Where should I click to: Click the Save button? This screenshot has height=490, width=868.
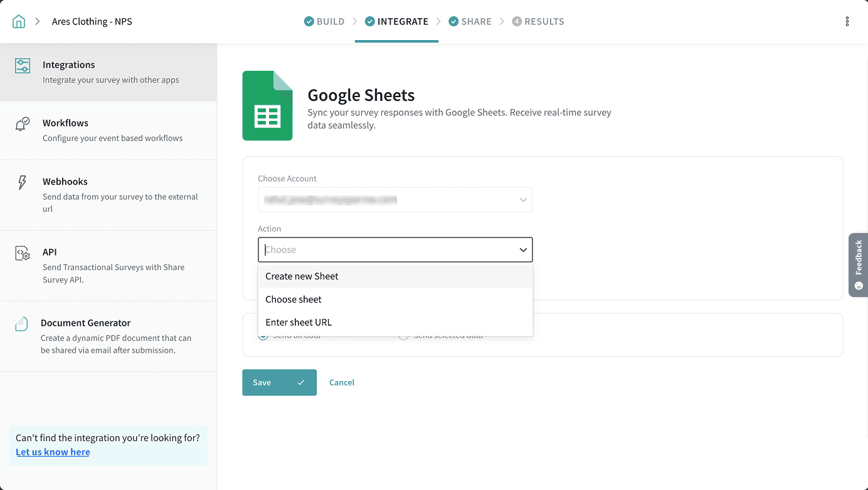pyautogui.click(x=279, y=383)
